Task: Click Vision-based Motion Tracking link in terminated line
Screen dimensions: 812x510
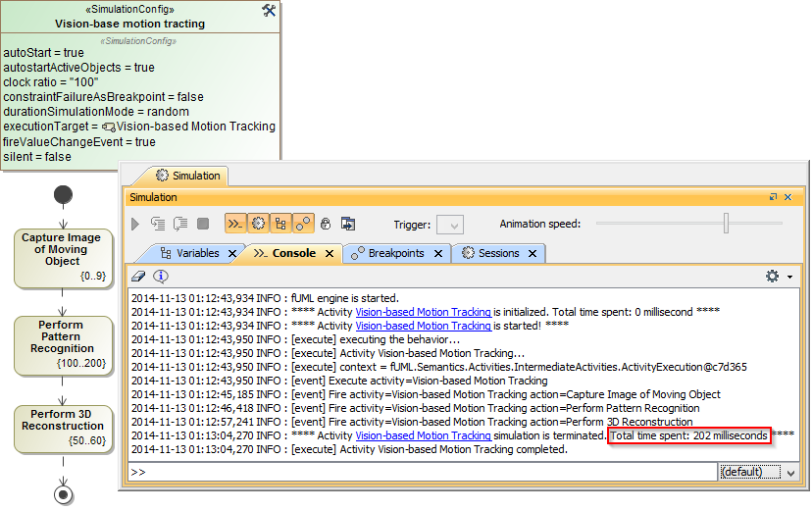Action: point(423,435)
